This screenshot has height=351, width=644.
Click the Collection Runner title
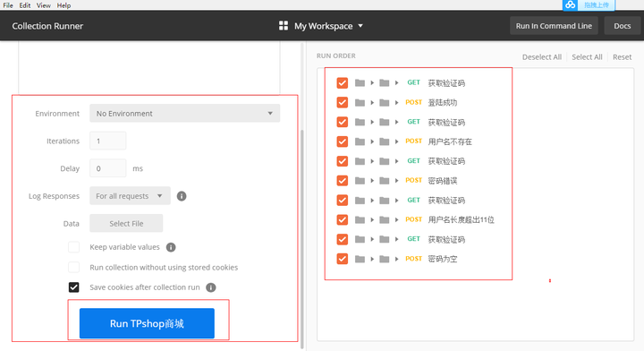(47, 26)
